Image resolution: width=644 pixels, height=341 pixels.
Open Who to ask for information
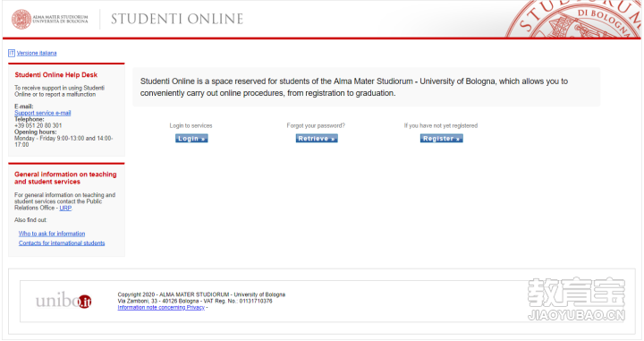52,234
